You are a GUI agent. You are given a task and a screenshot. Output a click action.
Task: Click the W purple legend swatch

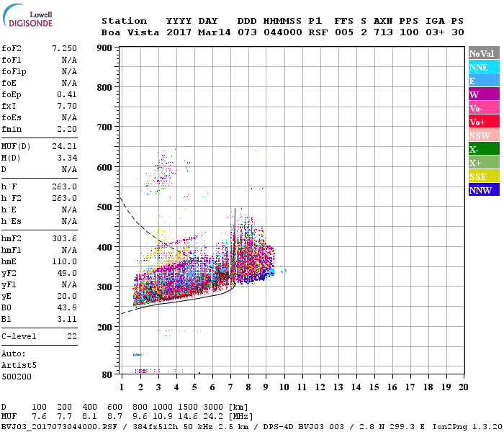tap(484, 94)
